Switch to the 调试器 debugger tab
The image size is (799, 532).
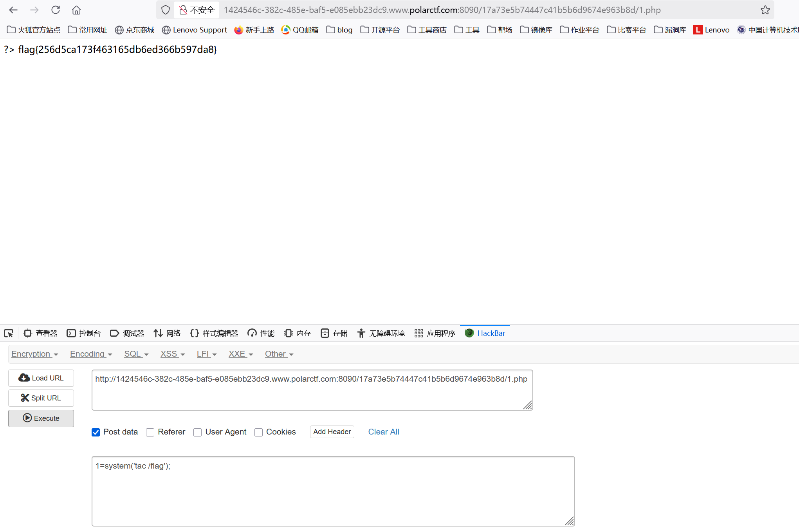point(127,333)
